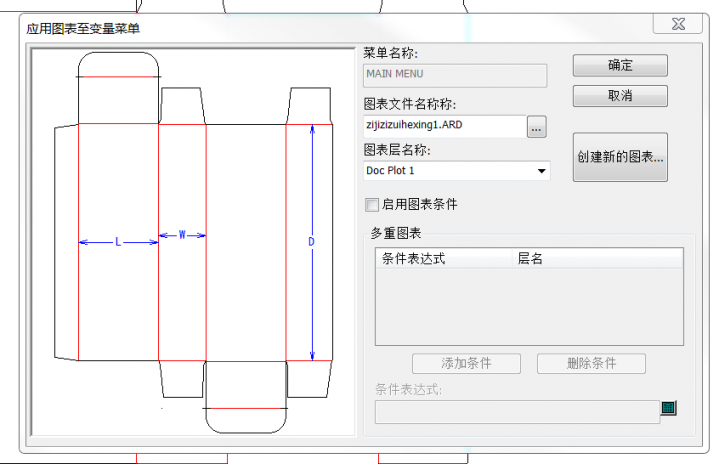Click the 创建新的图表... button

pos(620,157)
